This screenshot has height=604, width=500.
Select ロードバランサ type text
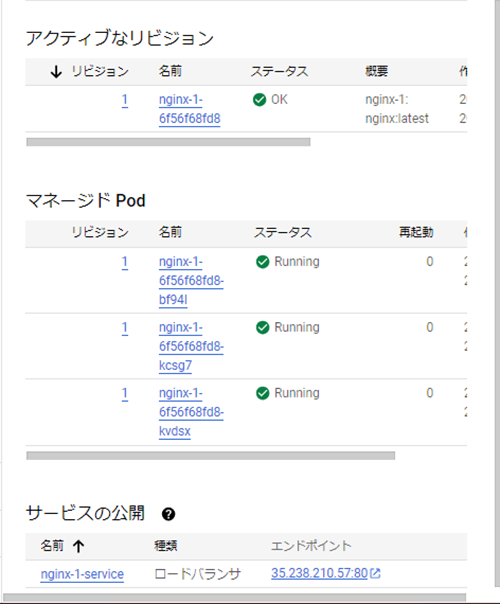[x=198, y=574]
